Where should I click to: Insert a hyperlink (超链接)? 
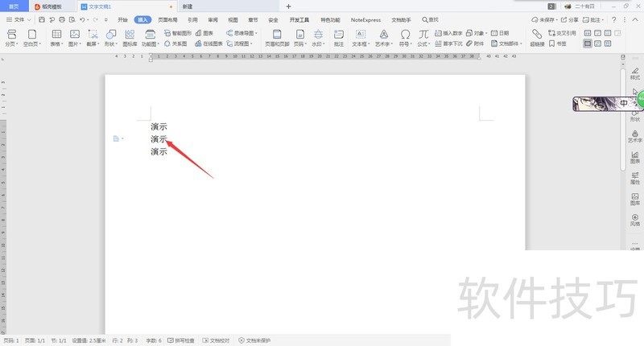click(x=537, y=37)
